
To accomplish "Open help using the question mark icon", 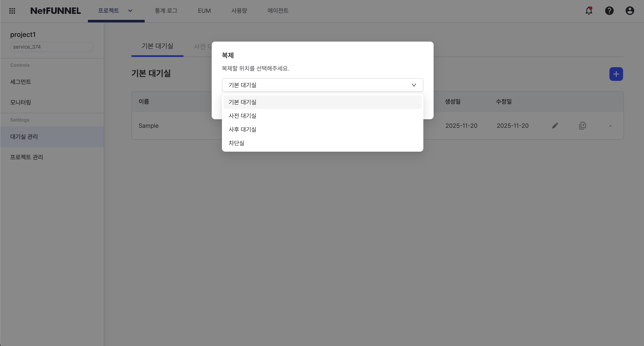I will 609,11.
